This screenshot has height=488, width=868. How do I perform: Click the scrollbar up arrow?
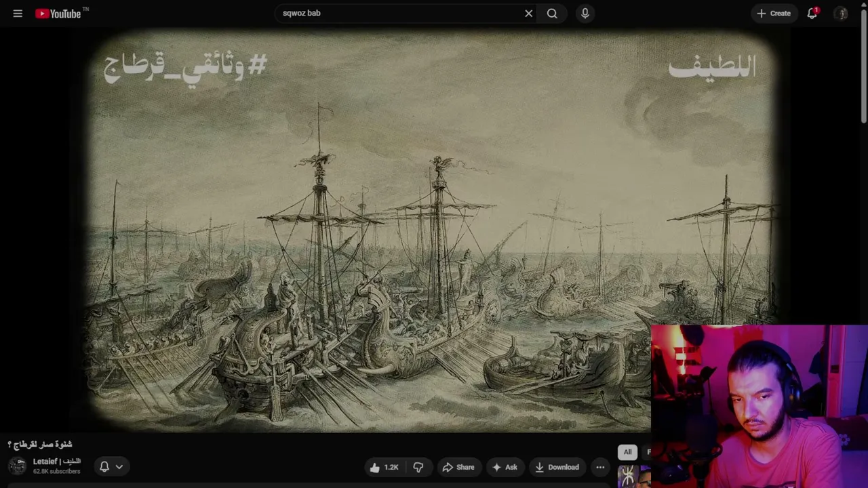tap(863, 5)
